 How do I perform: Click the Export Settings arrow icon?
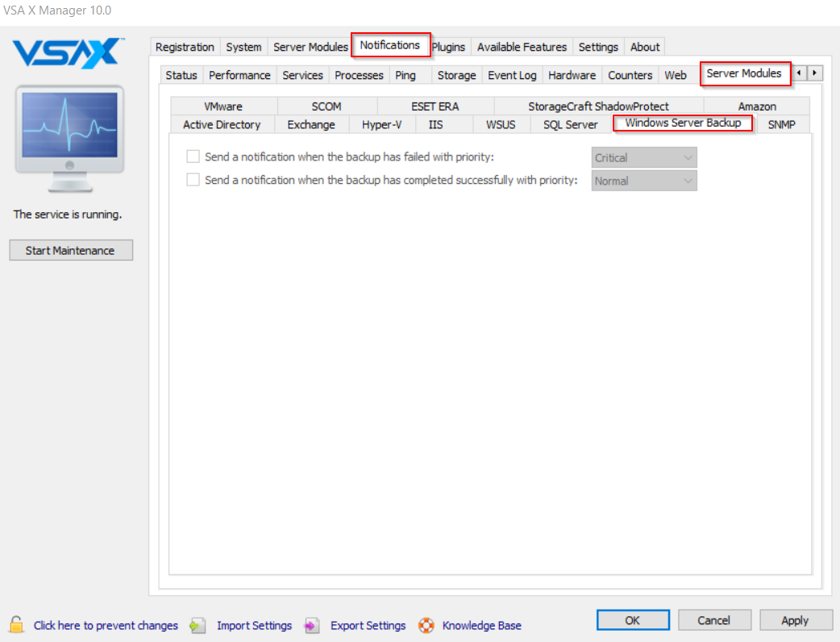point(312,625)
